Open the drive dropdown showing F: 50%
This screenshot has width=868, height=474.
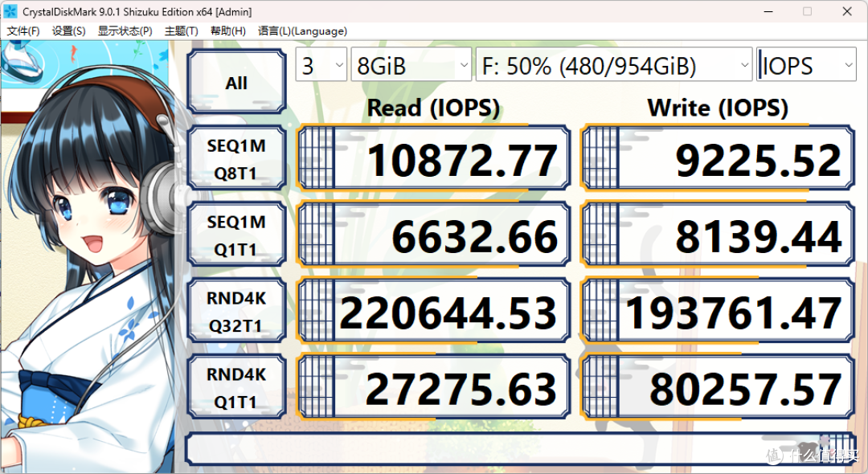point(614,65)
